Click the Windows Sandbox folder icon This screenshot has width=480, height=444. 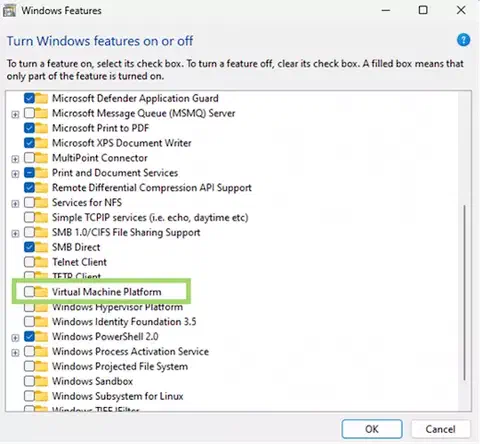[42, 381]
